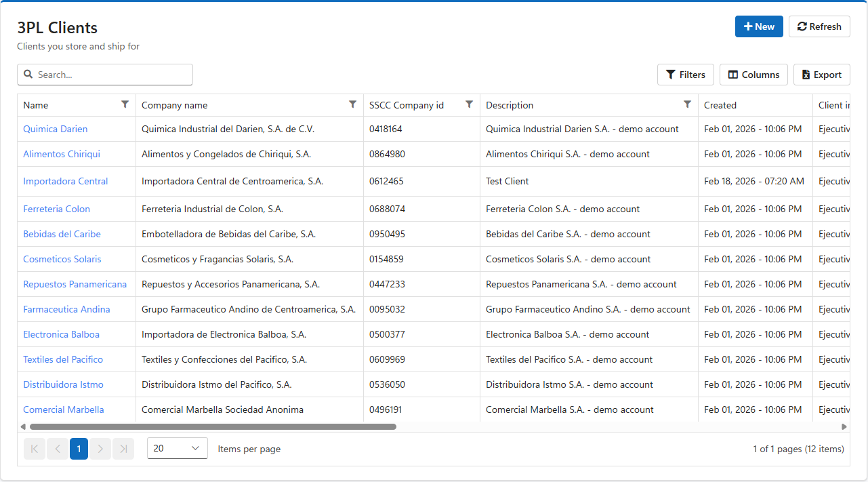
Task: Refresh the clients list
Action: [x=819, y=26]
